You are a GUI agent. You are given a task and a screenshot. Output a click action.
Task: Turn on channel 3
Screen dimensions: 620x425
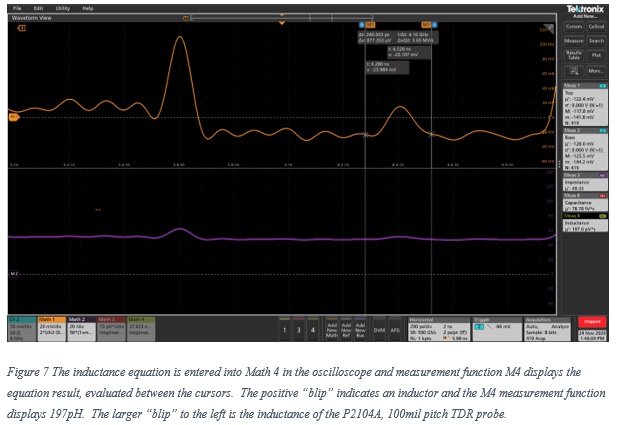click(299, 329)
